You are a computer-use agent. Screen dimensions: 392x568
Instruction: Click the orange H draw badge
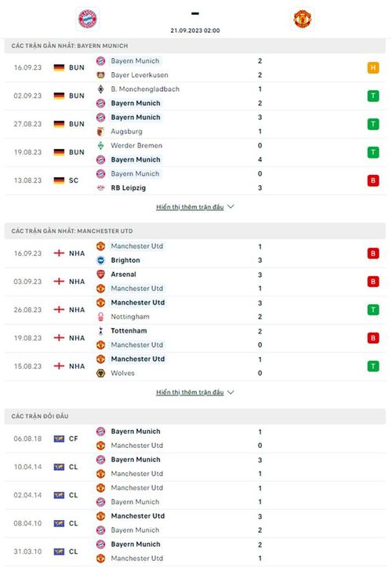point(373,67)
